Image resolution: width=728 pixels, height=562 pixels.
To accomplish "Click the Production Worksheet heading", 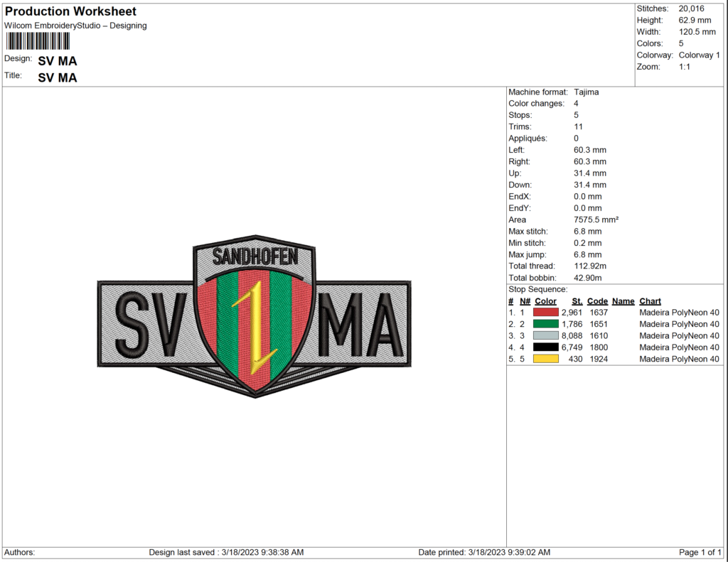I will [x=70, y=11].
